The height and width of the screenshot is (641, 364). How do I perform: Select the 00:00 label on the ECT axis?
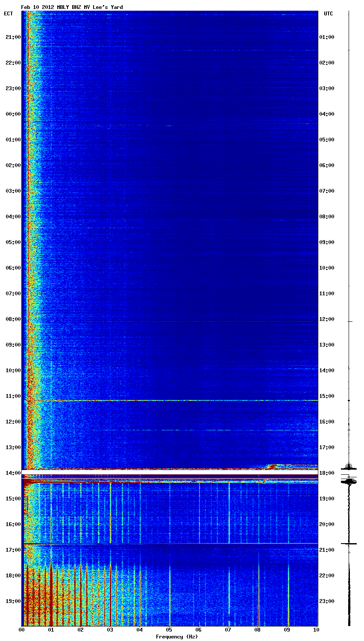[13, 114]
